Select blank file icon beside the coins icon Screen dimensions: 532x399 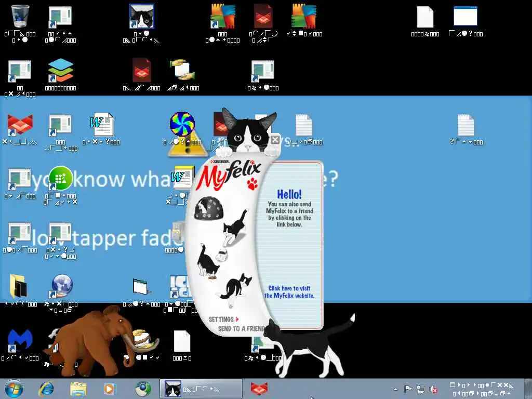pyautogui.click(x=182, y=341)
